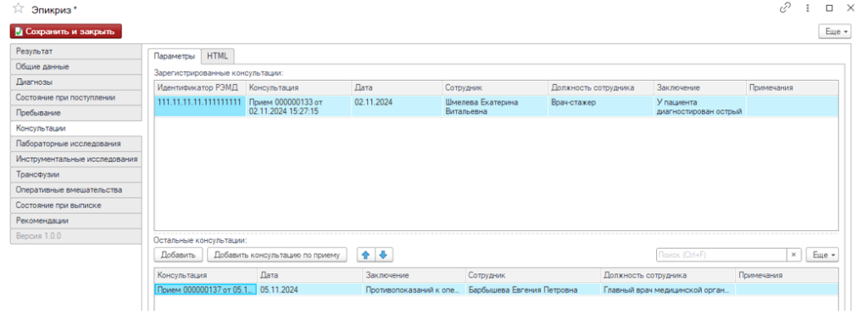Click Добавить button
868x320 pixels.
click(178, 255)
